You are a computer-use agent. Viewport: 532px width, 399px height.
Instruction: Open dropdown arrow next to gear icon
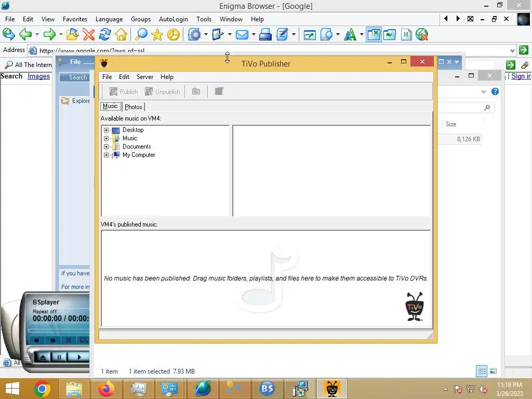pyautogui.click(x=206, y=34)
